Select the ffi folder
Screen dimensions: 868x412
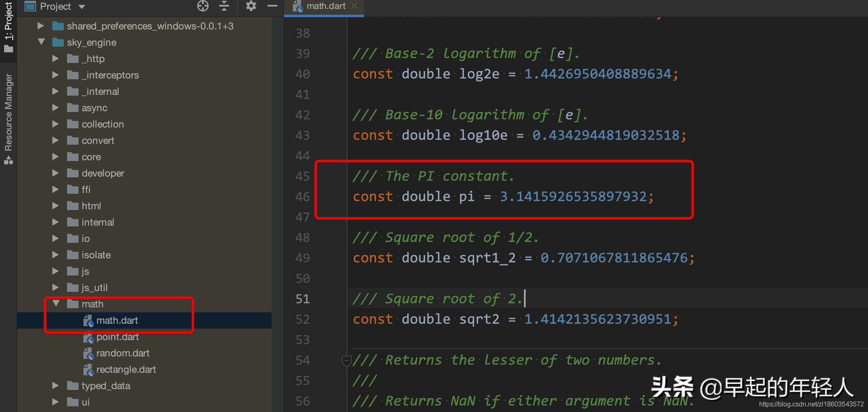click(86, 190)
